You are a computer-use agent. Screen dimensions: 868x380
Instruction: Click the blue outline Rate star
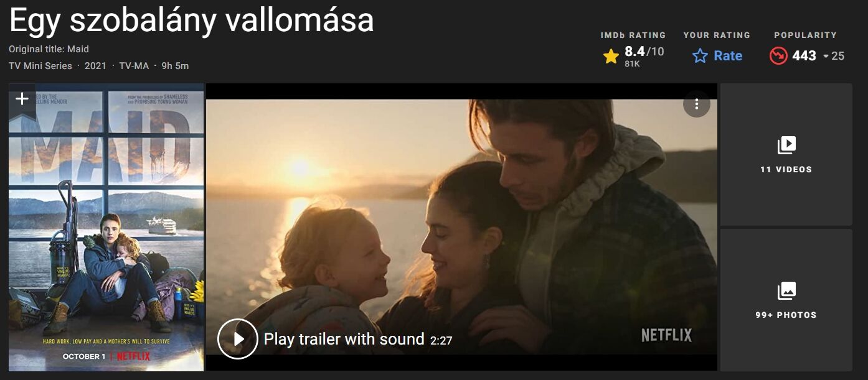tap(700, 56)
